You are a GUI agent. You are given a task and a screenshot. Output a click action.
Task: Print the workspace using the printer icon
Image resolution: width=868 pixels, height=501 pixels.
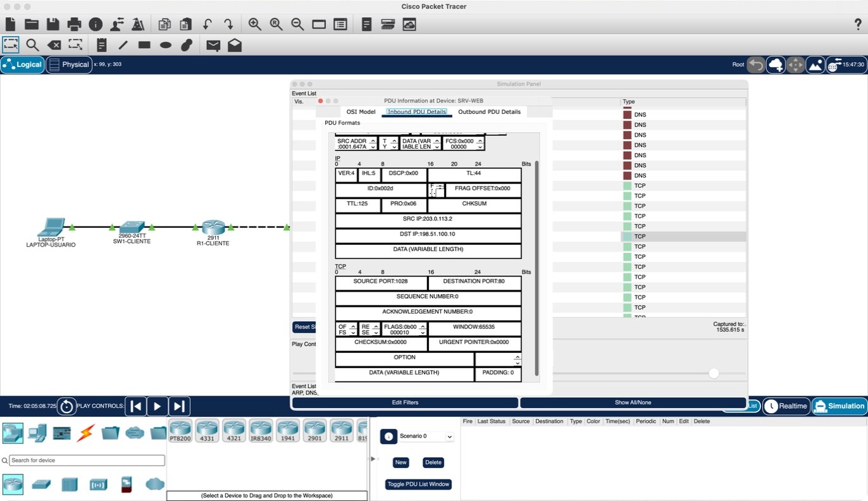point(74,24)
